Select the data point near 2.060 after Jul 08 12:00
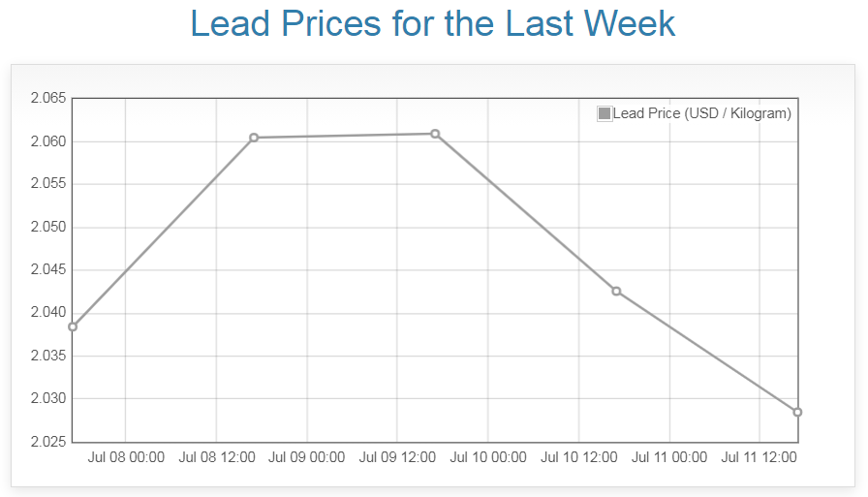 (x=254, y=138)
